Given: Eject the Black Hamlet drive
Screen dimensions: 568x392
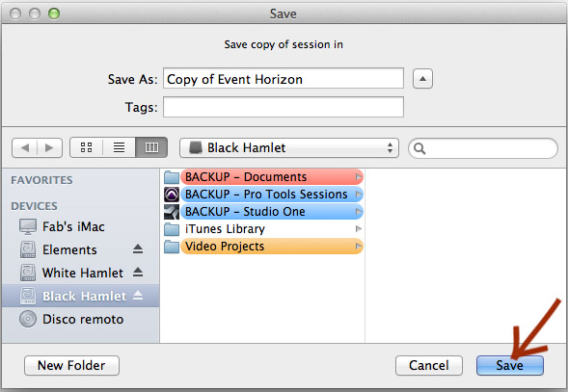Looking at the screenshot, I should pyautogui.click(x=138, y=296).
